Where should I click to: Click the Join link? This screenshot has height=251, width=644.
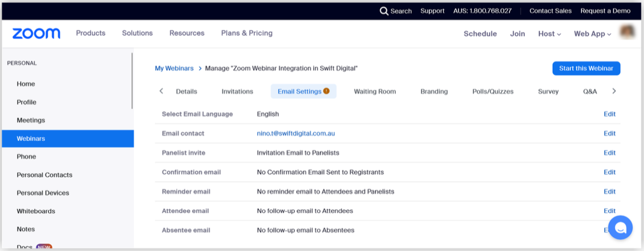[x=518, y=34]
